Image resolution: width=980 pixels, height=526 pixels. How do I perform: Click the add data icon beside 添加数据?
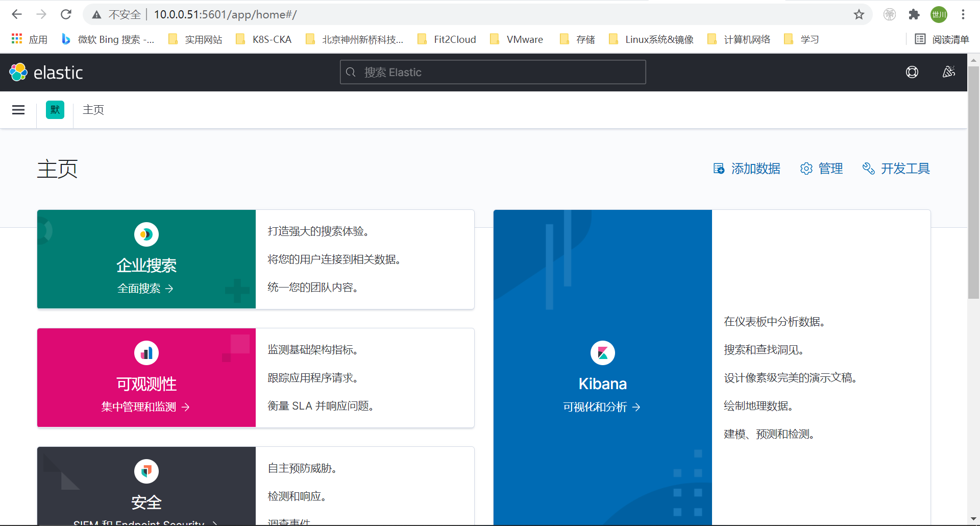[x=719, y=169]
